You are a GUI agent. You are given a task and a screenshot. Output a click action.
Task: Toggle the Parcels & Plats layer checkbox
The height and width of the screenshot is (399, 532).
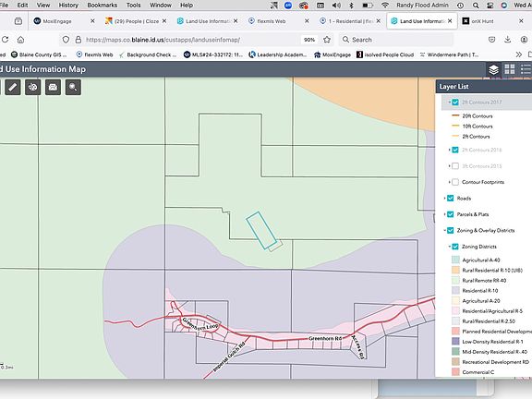[450, 214]
